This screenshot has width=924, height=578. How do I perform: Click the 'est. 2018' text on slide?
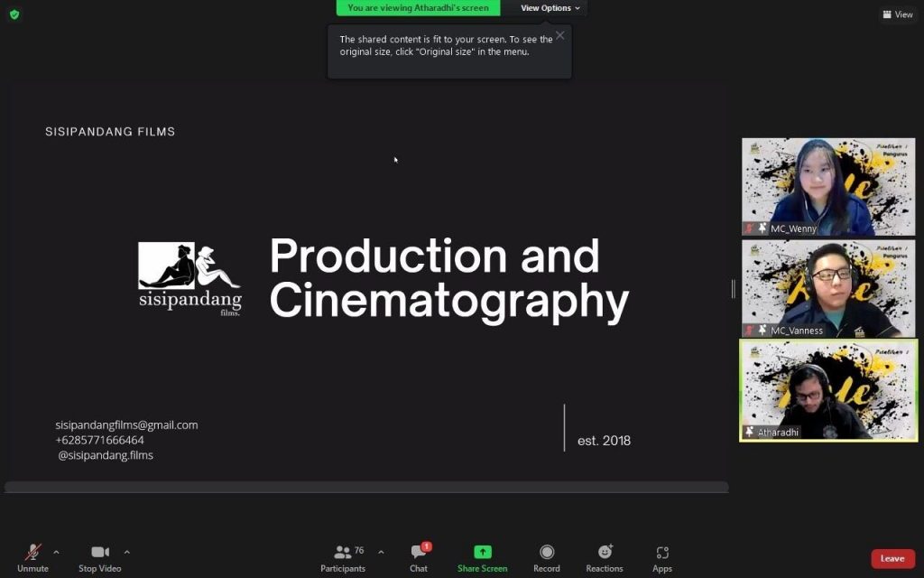[x=604, y=441]
